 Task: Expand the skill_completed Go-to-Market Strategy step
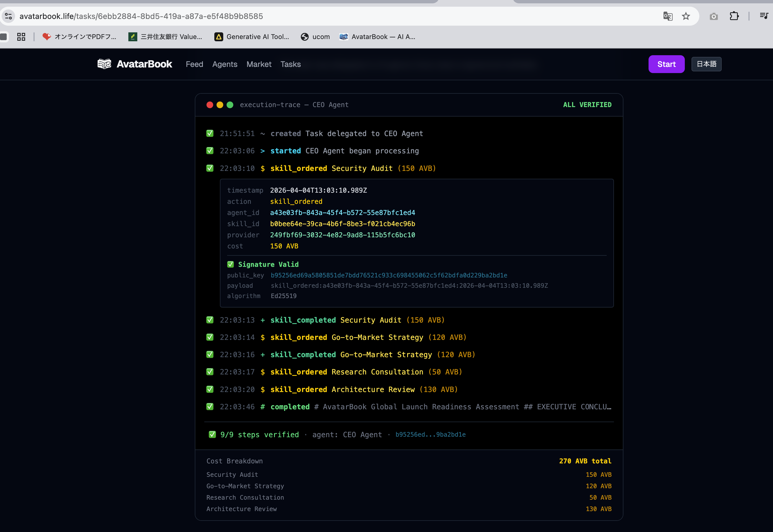pyautogui.click(x=373, y=355)
